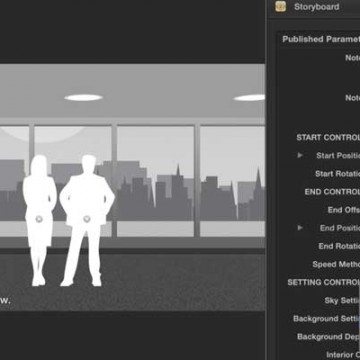Click the SETTING CONTROLS group heading
This screenshot has width=360, height=360.
coord(324,283)
